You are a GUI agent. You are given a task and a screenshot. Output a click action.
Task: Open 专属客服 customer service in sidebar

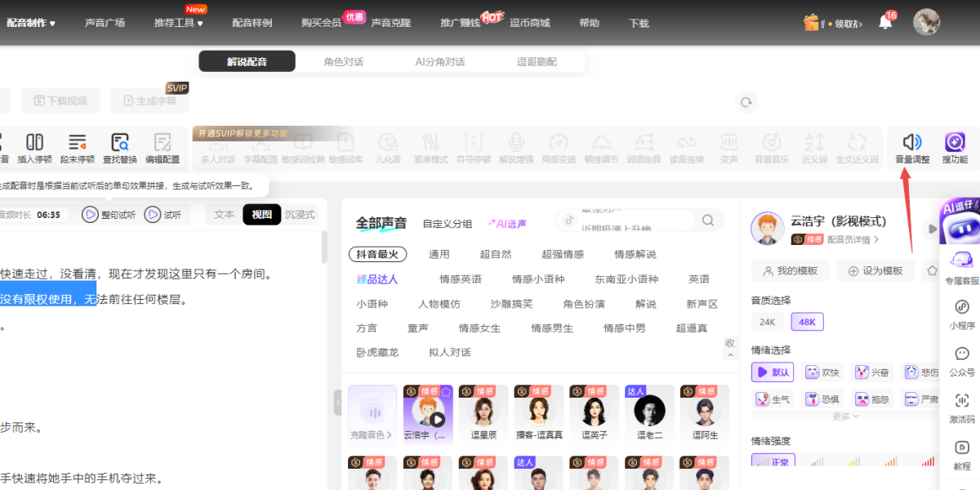961,268
